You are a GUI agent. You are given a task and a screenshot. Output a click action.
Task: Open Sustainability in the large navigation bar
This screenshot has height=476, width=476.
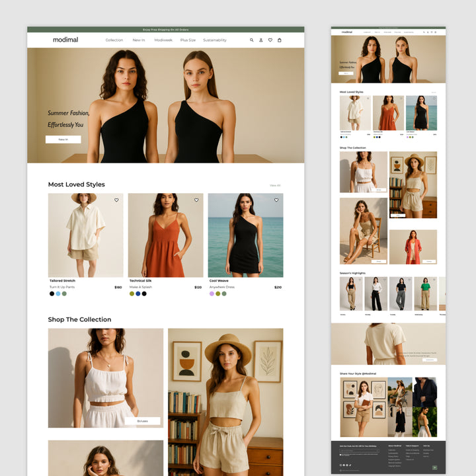click(215, 40)
